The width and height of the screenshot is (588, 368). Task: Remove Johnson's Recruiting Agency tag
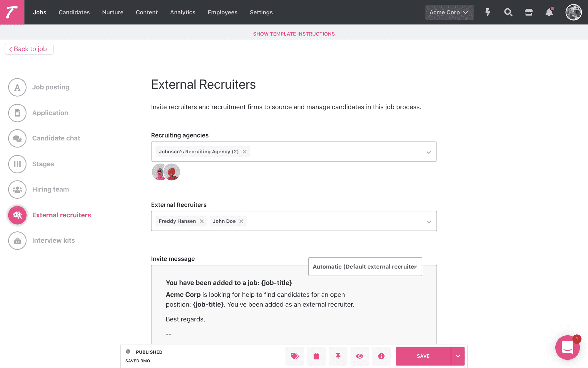pos(244,152)
